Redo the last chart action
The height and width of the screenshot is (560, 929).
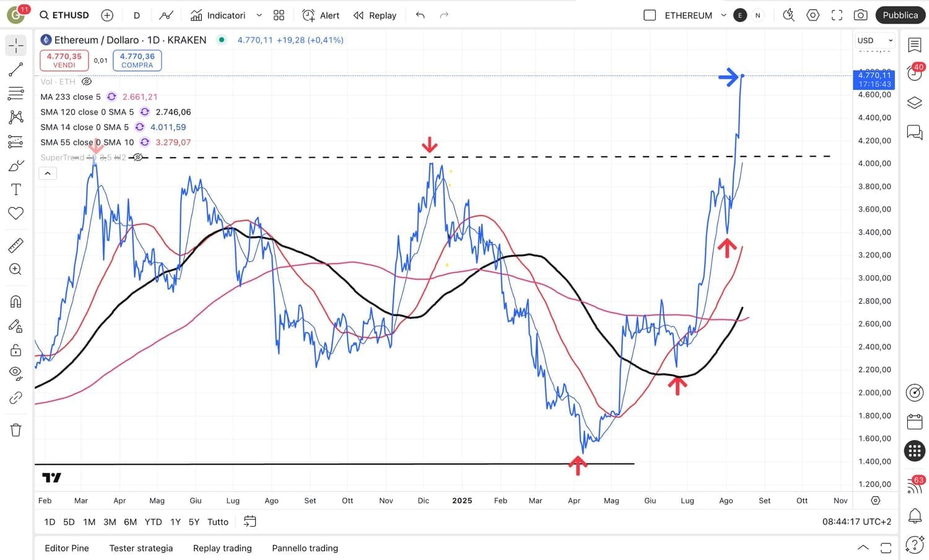[444, 15]
